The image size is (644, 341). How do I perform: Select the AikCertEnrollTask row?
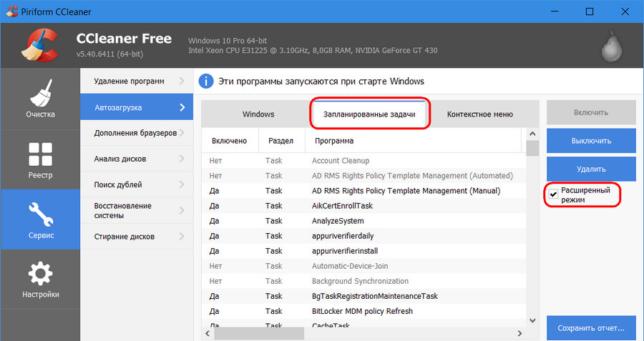(x=364, y=206)
